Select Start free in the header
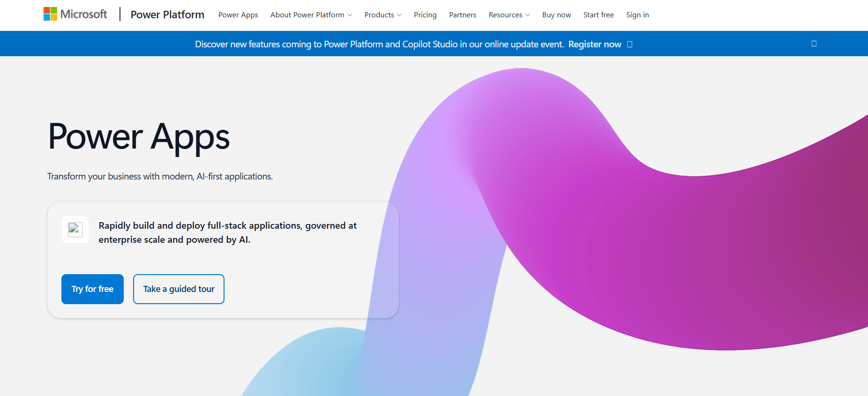 tap(599, 15)
